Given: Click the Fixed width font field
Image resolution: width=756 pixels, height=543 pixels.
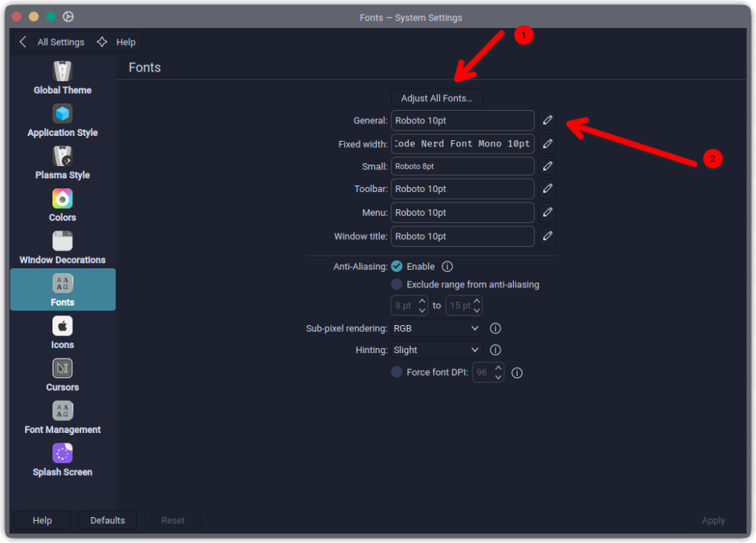Looking at the screenshot, I should click(x=462, y=143).
